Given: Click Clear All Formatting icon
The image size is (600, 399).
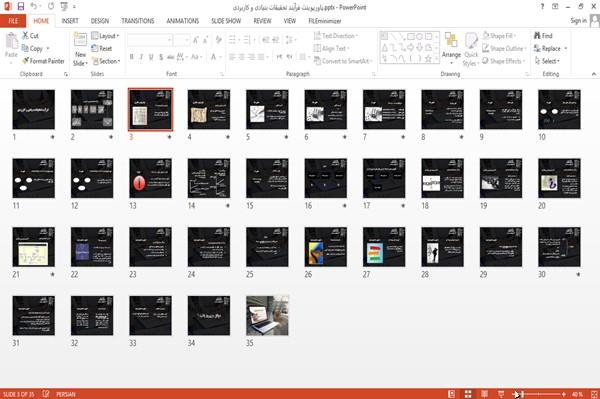Looking at the screenshot, I should click(x=218, y=40).
